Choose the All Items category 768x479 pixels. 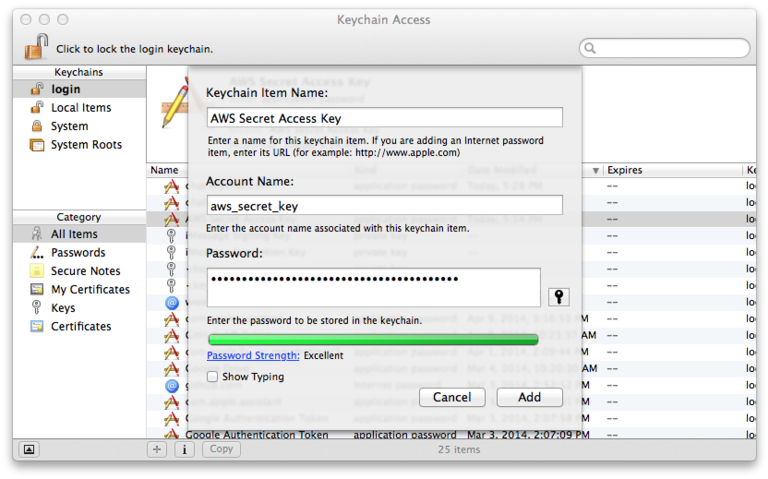pos(79,234)
